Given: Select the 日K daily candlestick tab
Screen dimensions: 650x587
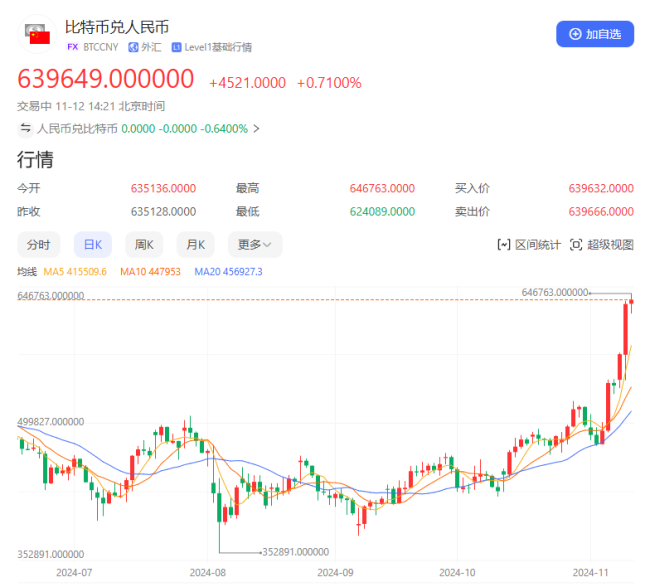Looking at the screenshot, I should pos(93,245).
